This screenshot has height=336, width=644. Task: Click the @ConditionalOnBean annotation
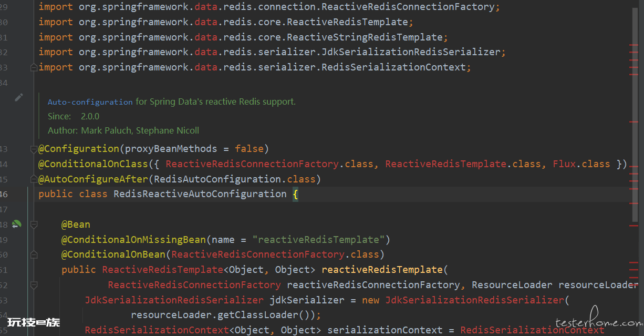pyautogui.click(x=113, y=254)
